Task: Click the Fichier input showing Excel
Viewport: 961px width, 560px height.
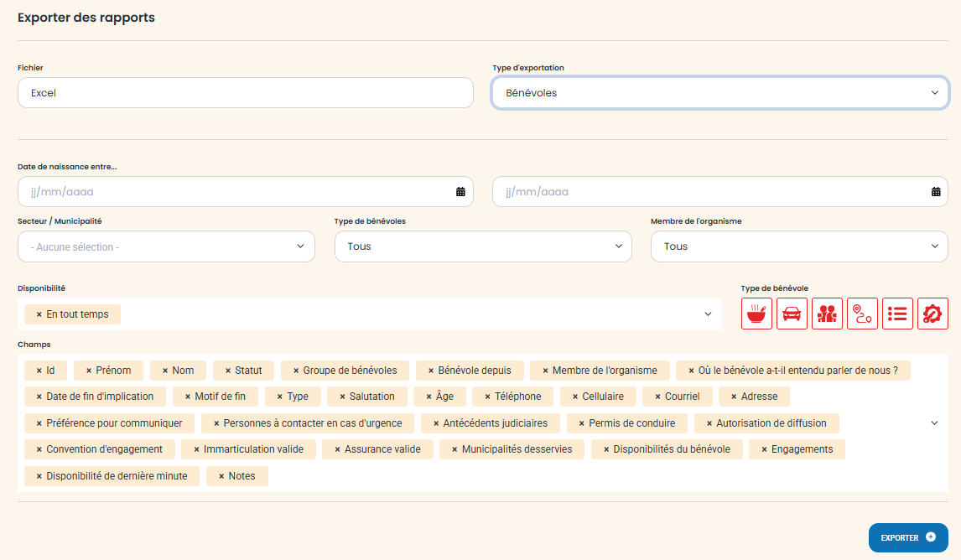Action: tap(245, 93)
